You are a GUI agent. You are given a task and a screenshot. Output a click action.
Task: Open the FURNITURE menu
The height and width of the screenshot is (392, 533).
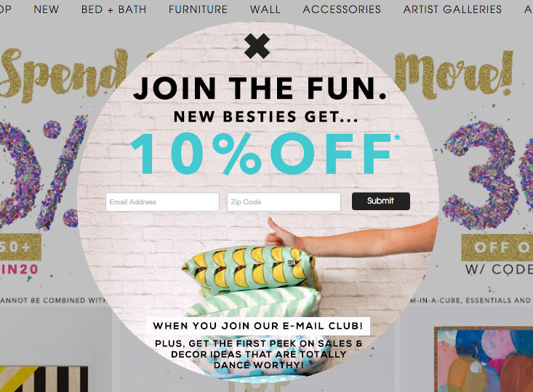click(x=199, y=9)
